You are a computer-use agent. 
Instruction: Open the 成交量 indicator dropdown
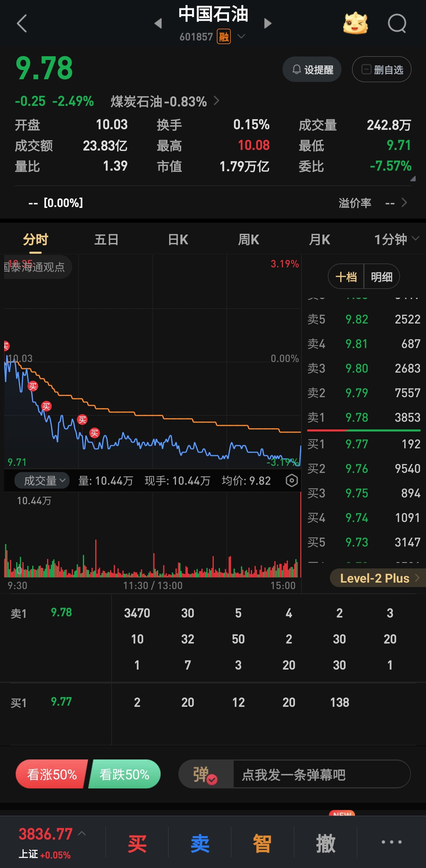42,481
